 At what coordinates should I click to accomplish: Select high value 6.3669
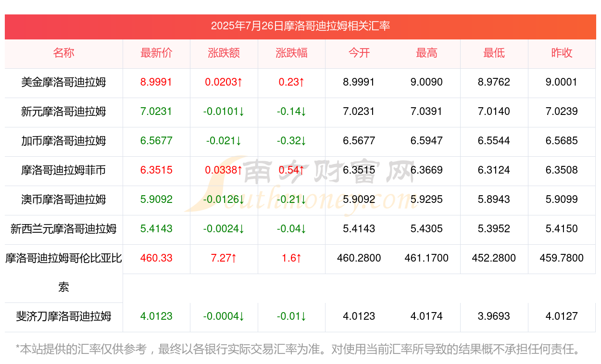pyautogui.click(x=426, y=170)
